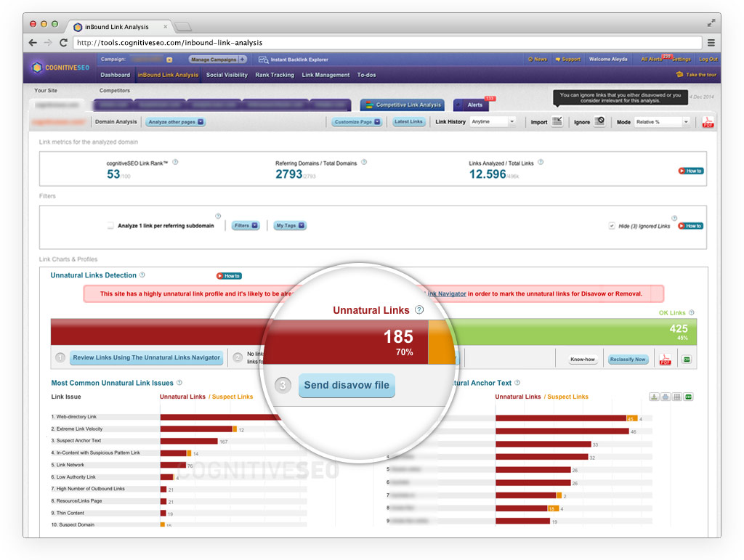
Task: Open the Link History Anytime dropdown
Action: 493,122
